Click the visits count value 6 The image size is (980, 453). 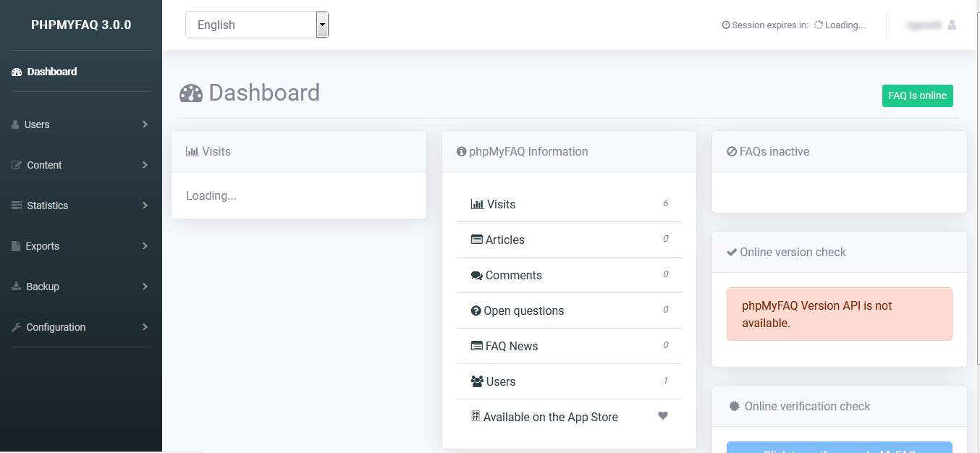click(x=665, y=203)
